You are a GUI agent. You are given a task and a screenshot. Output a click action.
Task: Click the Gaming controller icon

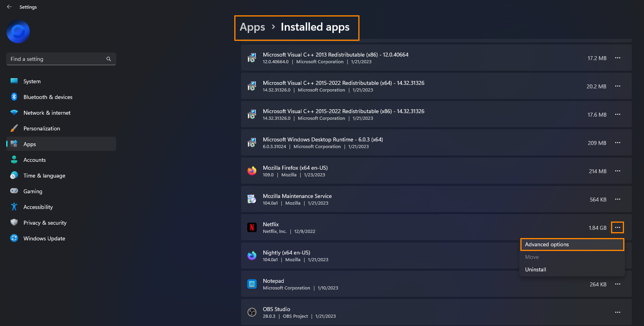click(14, 191)
